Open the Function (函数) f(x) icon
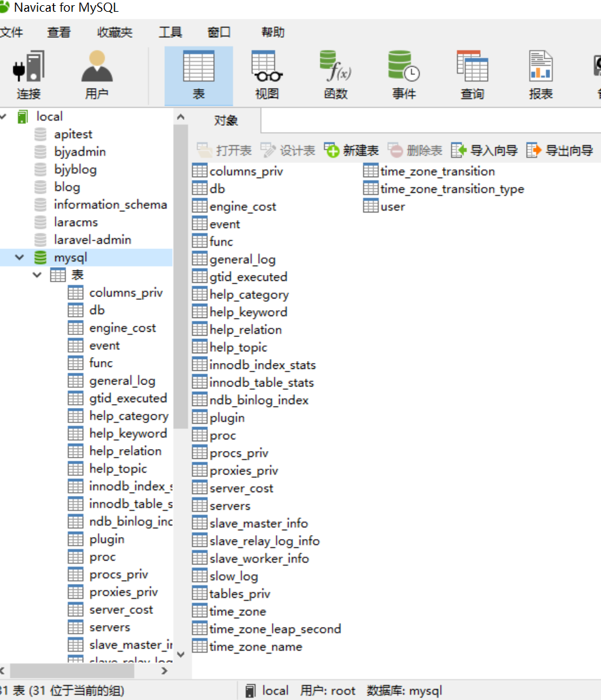 (x=336, y=75)
